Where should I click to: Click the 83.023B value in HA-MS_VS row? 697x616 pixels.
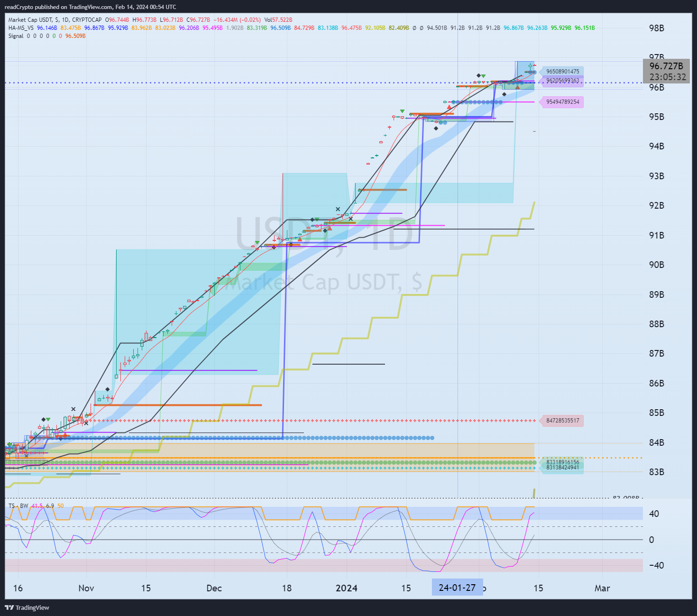pyautogui.click(x=165, y=28)
